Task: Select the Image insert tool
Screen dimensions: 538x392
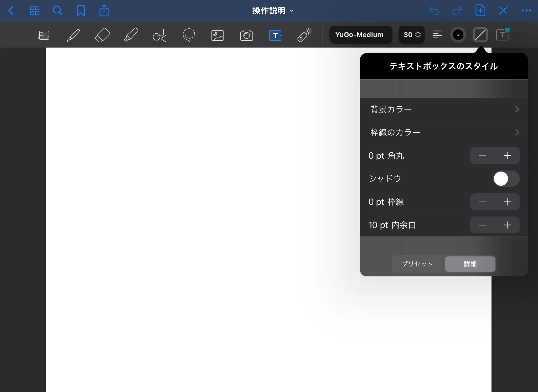Action: coord(218,35)
